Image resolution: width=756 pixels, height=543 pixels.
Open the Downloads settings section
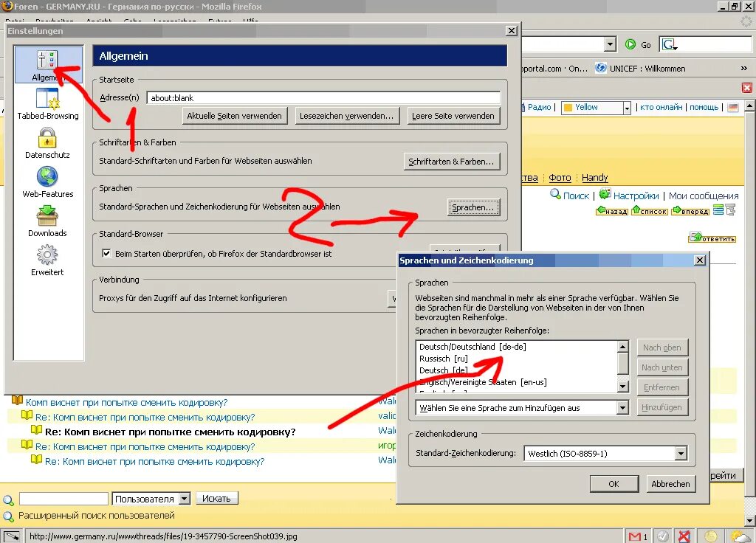(47, 221)
